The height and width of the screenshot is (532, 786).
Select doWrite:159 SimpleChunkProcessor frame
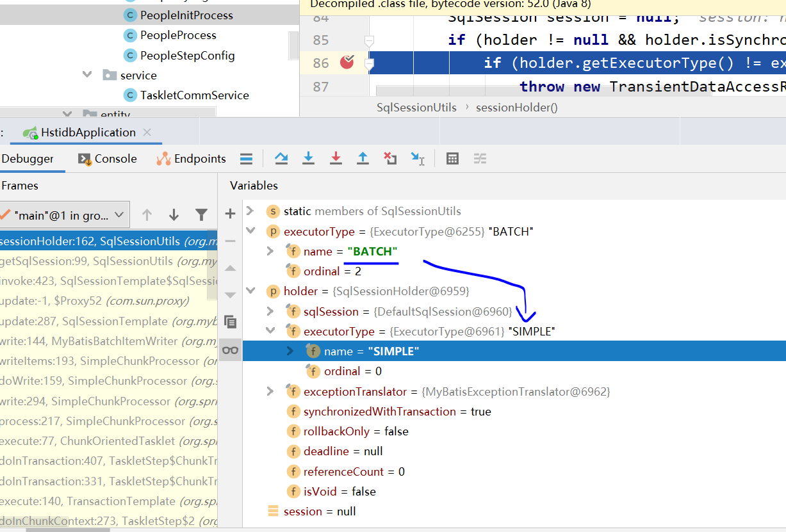[108, 381]
